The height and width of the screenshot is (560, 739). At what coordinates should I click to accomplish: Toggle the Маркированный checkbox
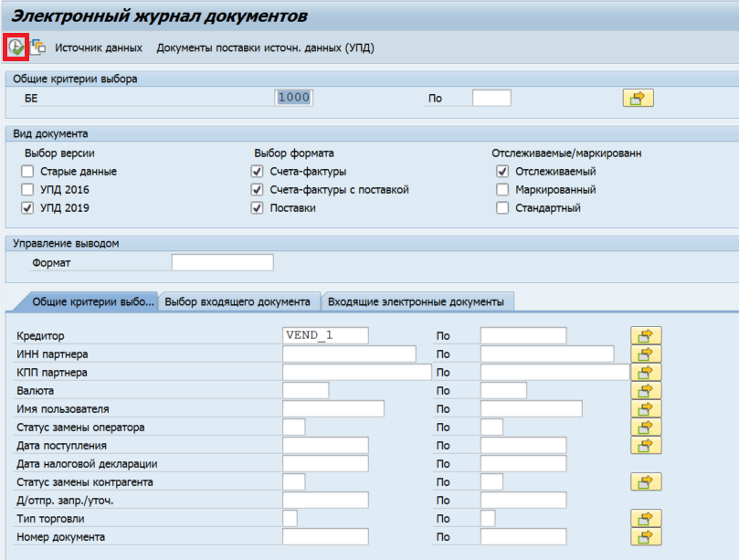[x=502, y=189]
